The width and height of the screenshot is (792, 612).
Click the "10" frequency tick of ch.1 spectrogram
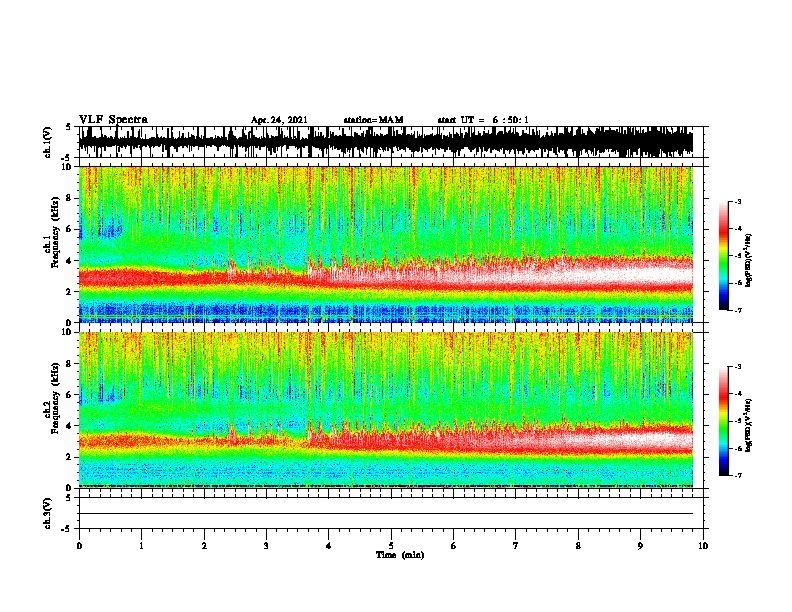pos(67,167)
